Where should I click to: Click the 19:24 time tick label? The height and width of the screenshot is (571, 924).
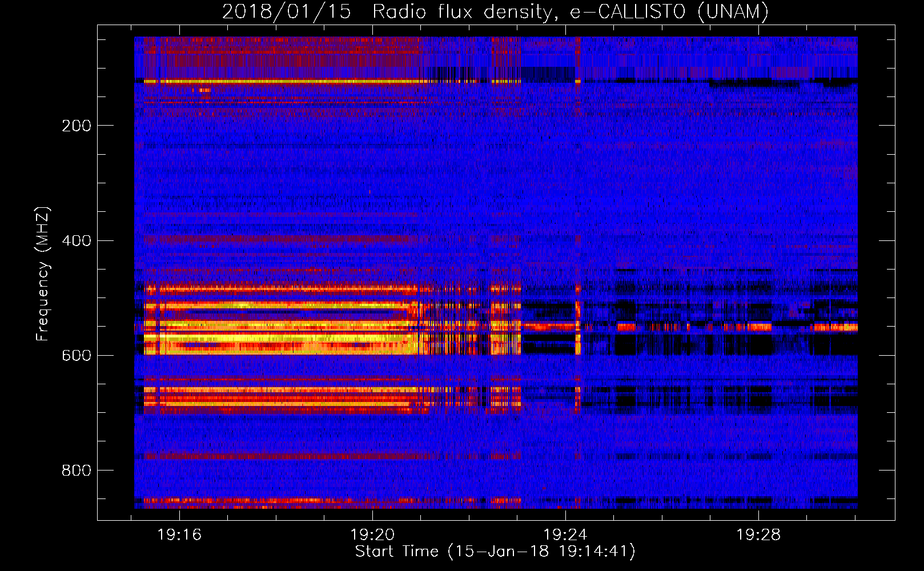[x=565, y=535]
